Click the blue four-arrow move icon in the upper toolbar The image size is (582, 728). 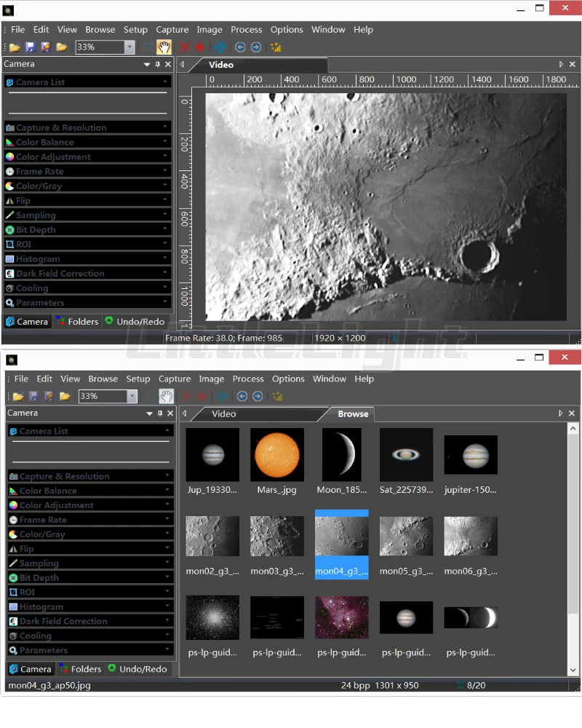click(x=220, y=47)
